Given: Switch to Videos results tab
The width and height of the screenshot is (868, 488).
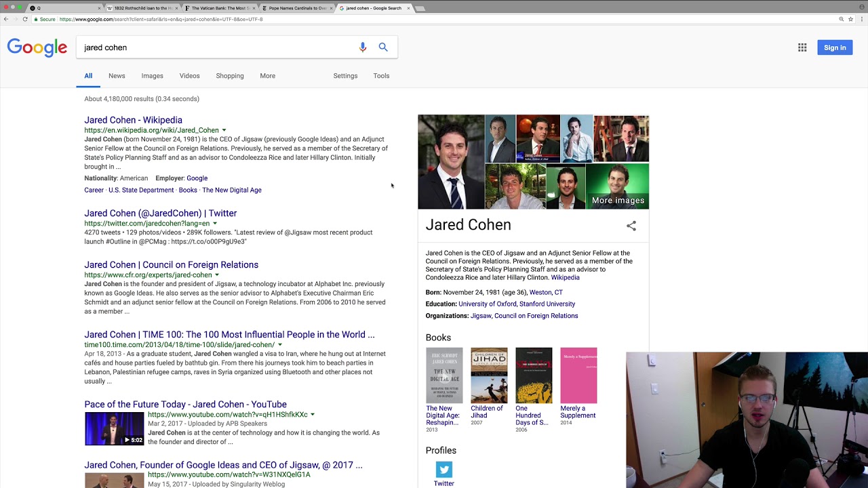Looking at the screenshot, I should pyautogui.click(x=189, y=76).
